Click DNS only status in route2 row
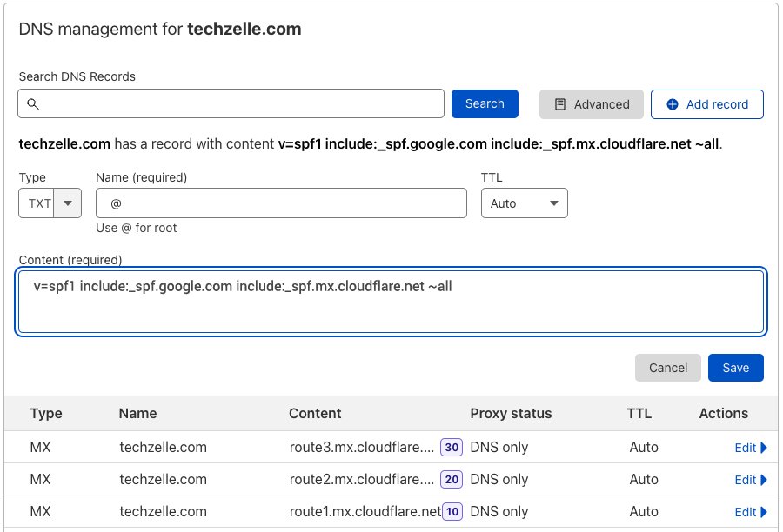This screenshot has width=783, height=532. [x=499, y=480]
